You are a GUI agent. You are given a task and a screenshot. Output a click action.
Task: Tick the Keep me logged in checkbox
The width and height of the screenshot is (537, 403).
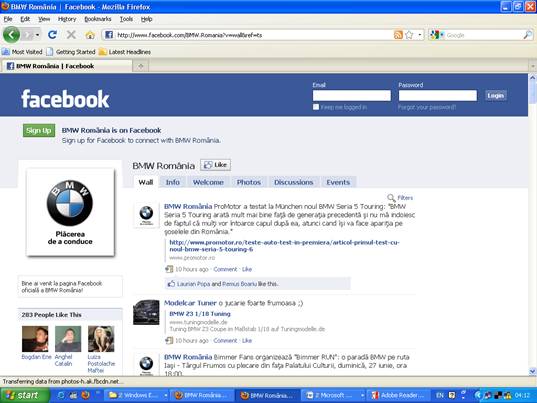tap(316, 107)
